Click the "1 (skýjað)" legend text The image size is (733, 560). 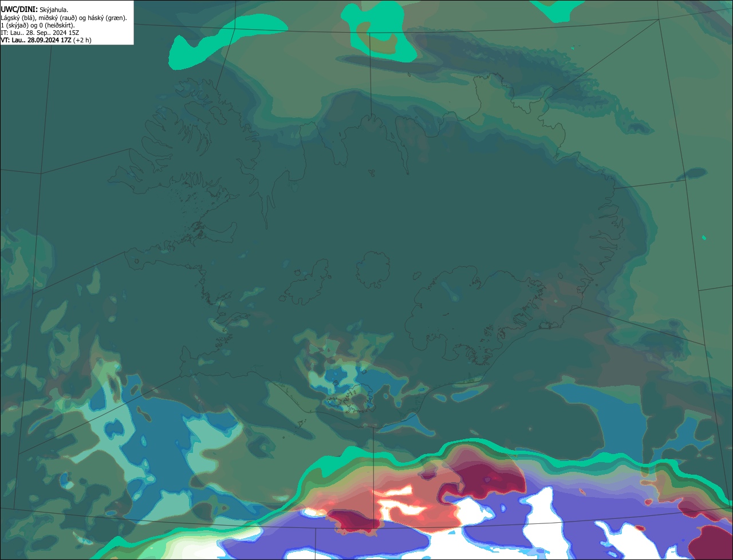pos(15,25)
